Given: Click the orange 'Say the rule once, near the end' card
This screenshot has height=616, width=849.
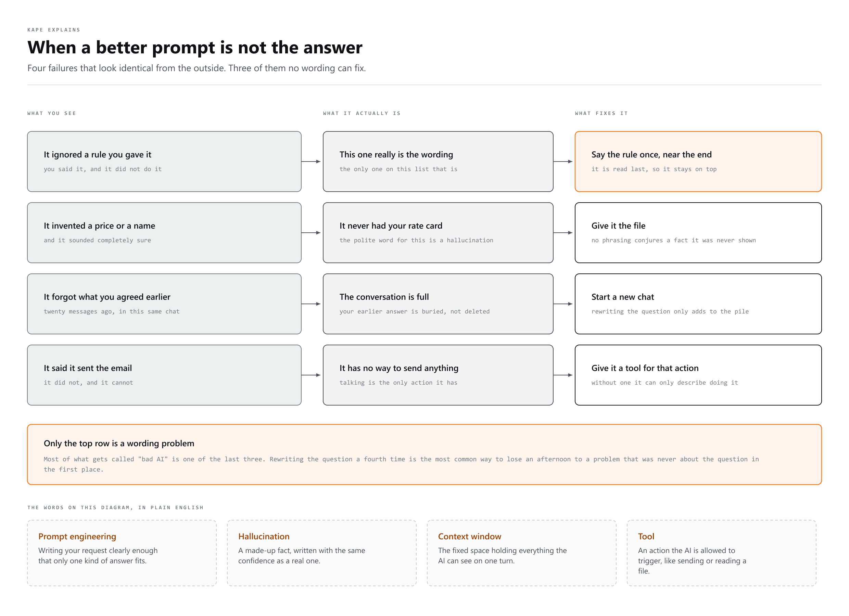Looking at the screenshot, I should click(698, 162).
